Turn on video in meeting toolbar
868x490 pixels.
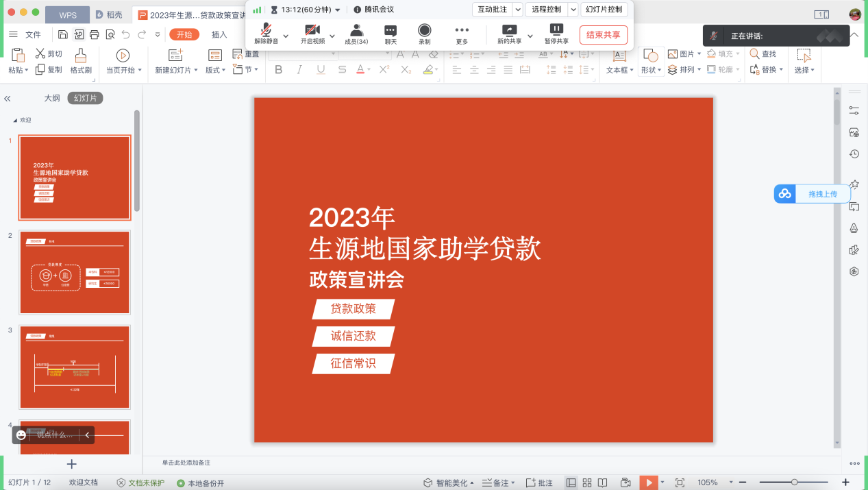[312, 32]
